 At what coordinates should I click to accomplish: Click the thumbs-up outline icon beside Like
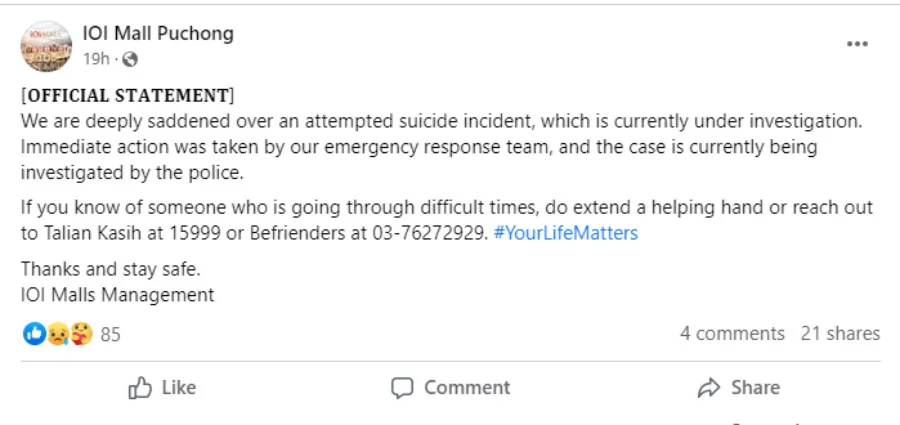140,388
